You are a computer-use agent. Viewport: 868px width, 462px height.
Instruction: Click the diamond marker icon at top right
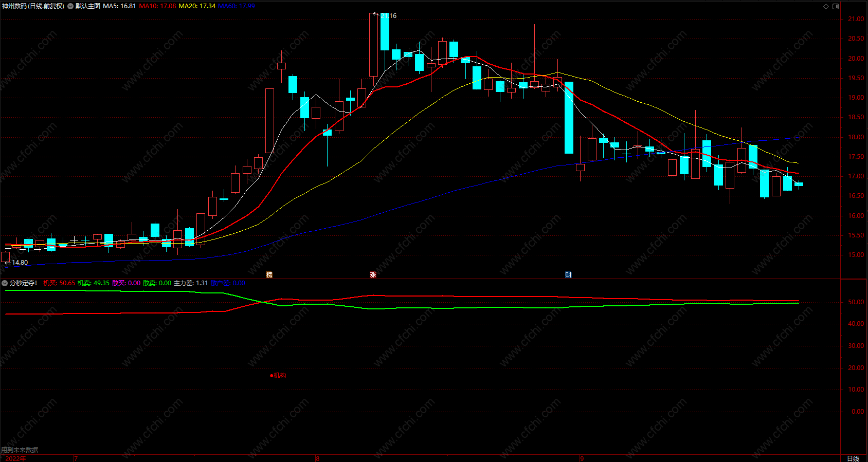[x=826, y=6]
